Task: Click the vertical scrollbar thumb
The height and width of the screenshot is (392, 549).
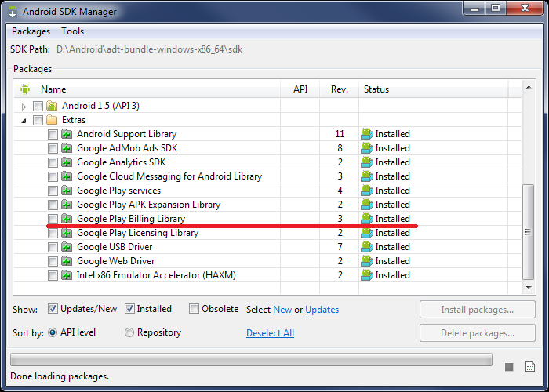Action: pos(529,232)
